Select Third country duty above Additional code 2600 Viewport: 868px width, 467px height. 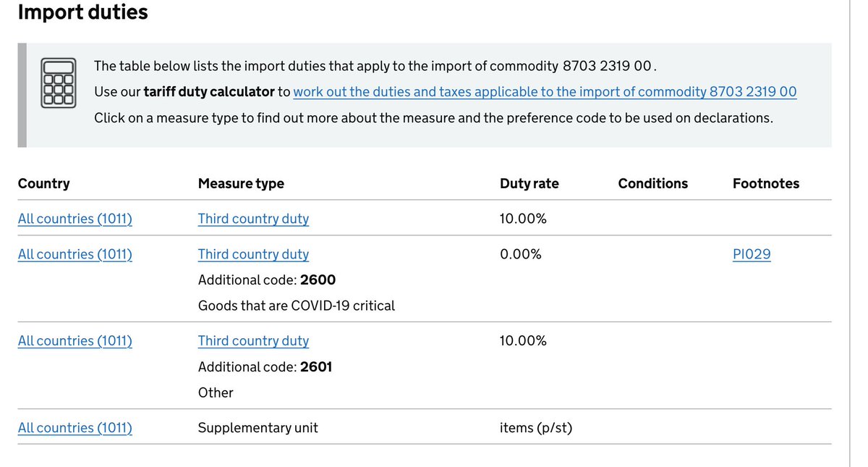[253, 254]
